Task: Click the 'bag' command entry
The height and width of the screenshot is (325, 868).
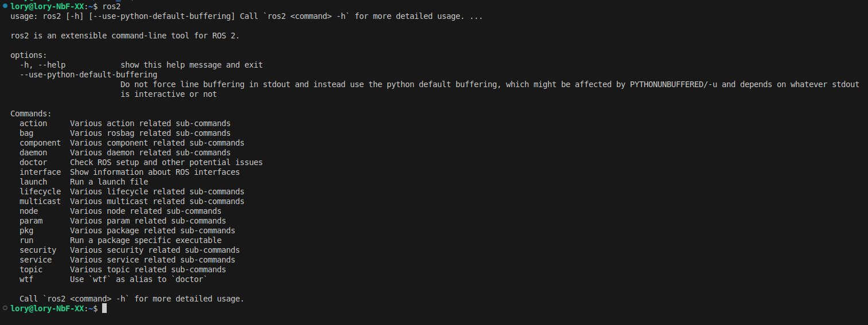Action: (x=26, y=133)
